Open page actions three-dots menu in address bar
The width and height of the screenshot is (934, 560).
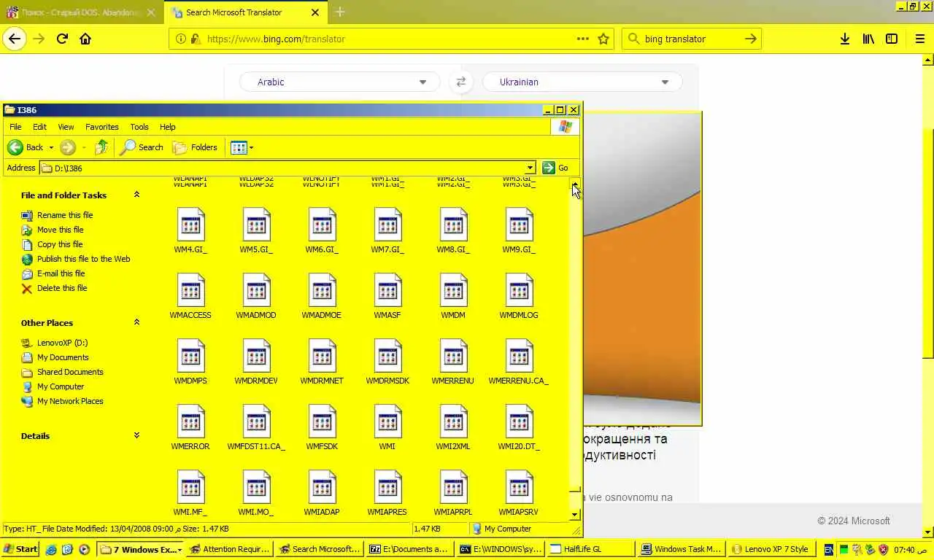pos(582,39)
